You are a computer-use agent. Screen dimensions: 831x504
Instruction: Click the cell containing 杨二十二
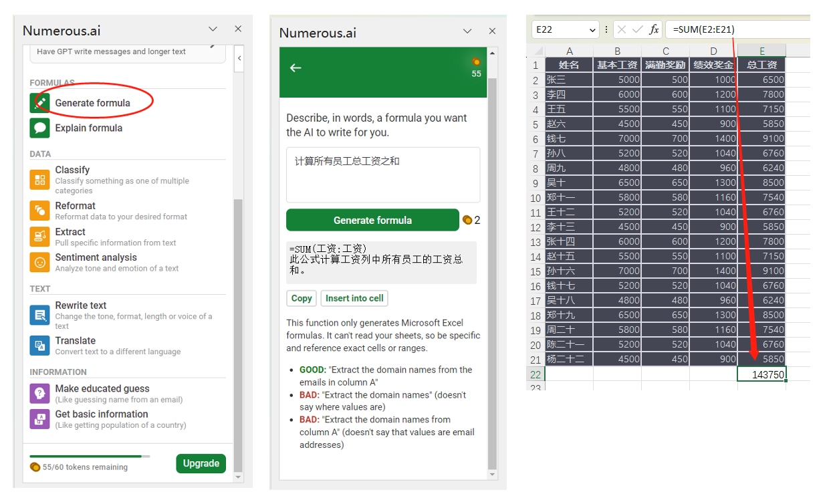point(569,359)
